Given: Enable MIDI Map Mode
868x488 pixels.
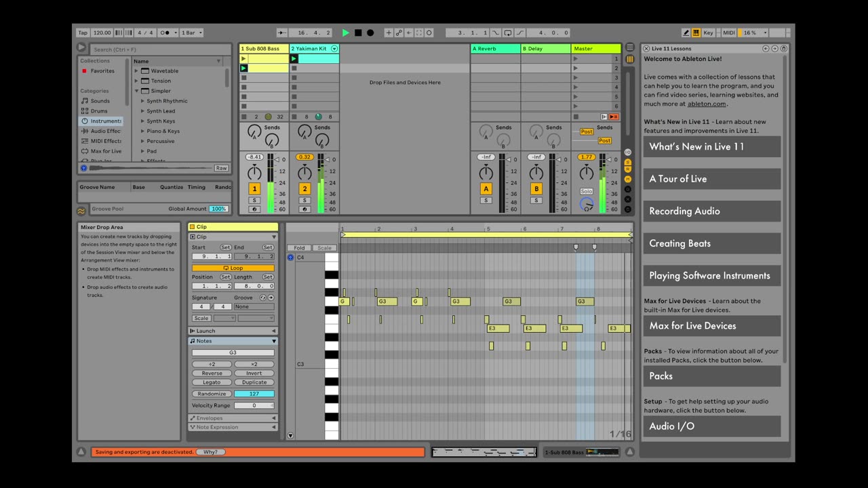Looking at the screenshot, I should 728,33.
